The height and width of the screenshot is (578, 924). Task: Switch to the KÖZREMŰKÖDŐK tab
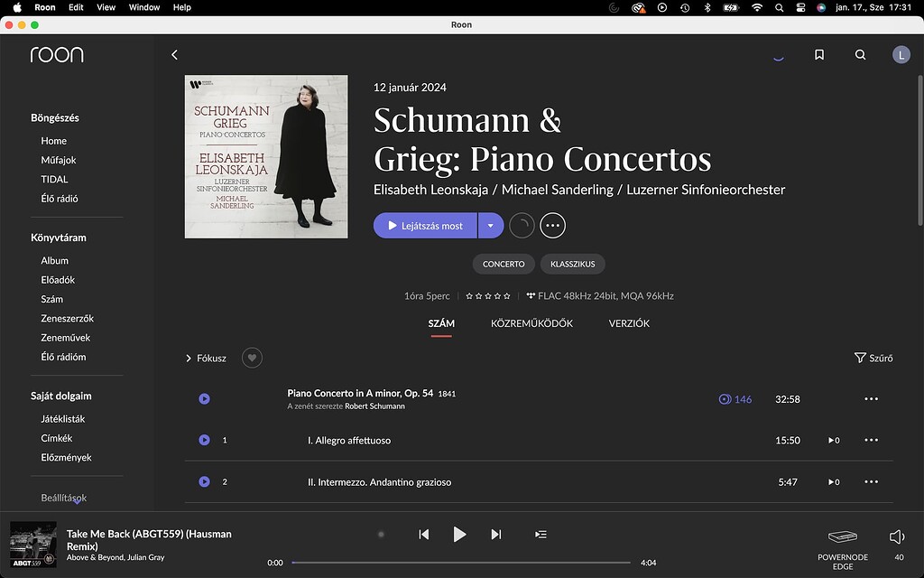coord(532,322)
